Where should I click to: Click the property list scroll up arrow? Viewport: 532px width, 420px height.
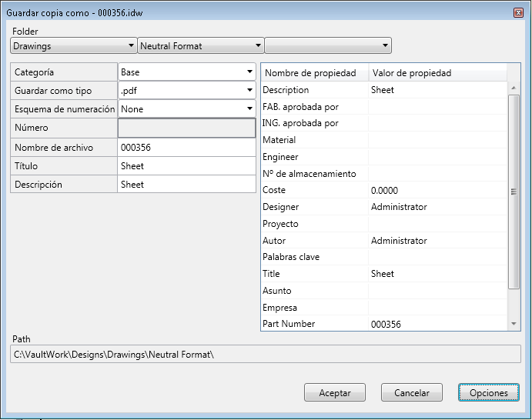click(514, 88)
